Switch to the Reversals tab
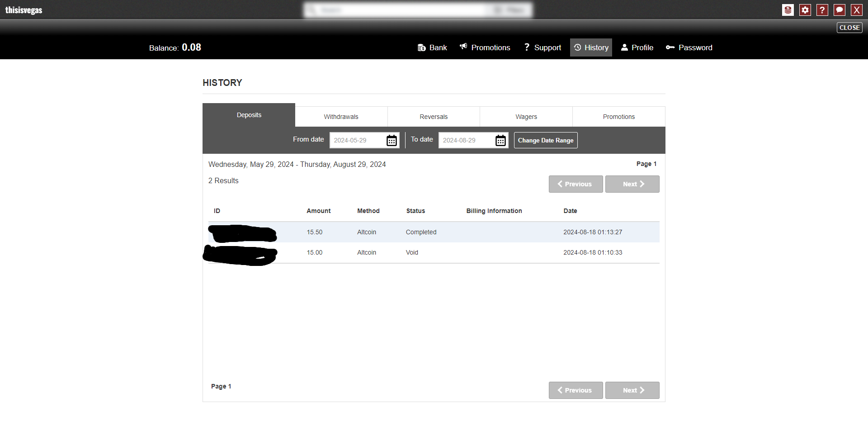Screen dimensions: 868x431 434,117
